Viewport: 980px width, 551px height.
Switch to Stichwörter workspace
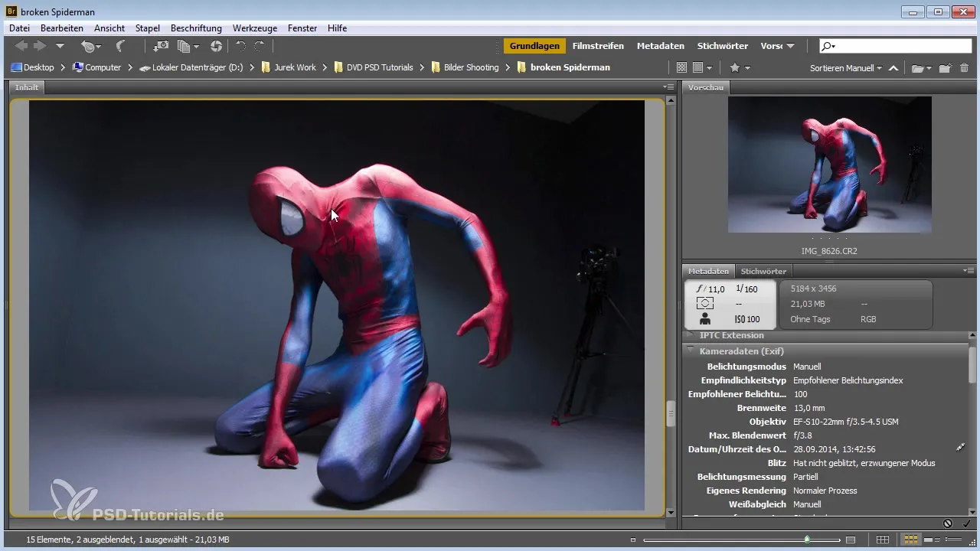[x=723, y=46]
